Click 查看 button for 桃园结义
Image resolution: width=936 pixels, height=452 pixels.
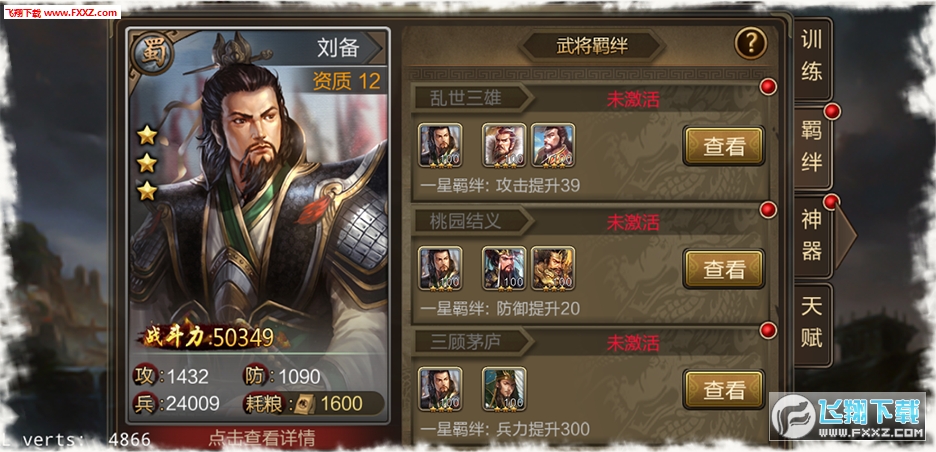pyautogui.click(x=723, y=269)
